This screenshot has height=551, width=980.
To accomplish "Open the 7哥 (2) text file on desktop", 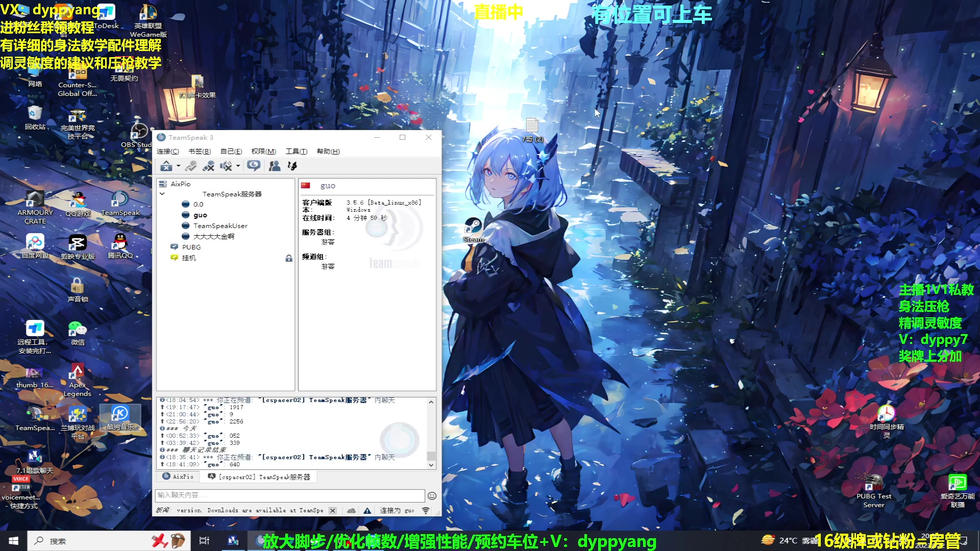I will click(532, 130).
